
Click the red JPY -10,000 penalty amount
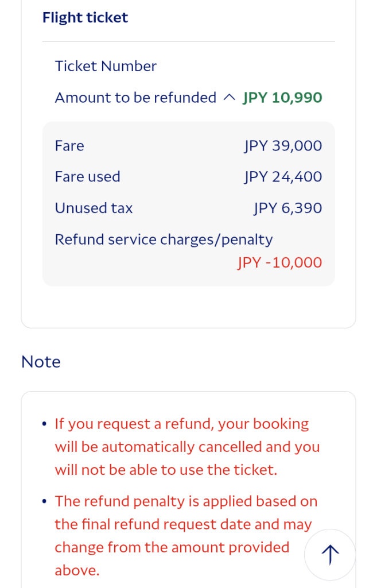(x=279, y=263)
